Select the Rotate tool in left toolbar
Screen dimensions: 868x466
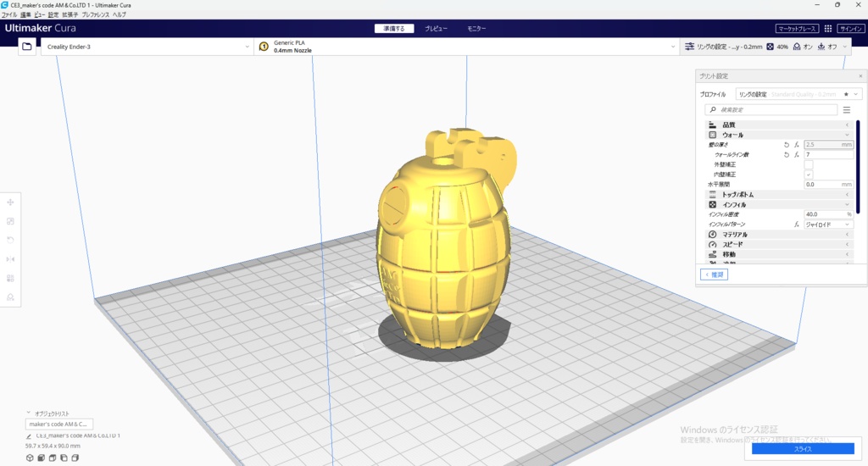click(x=10, y=240)
